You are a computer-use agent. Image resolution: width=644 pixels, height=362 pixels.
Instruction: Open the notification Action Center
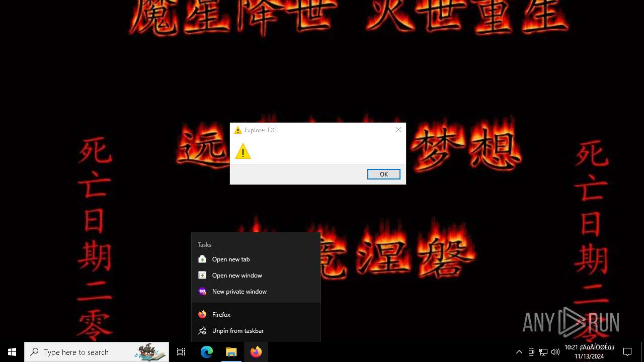(x=627, y=352)
